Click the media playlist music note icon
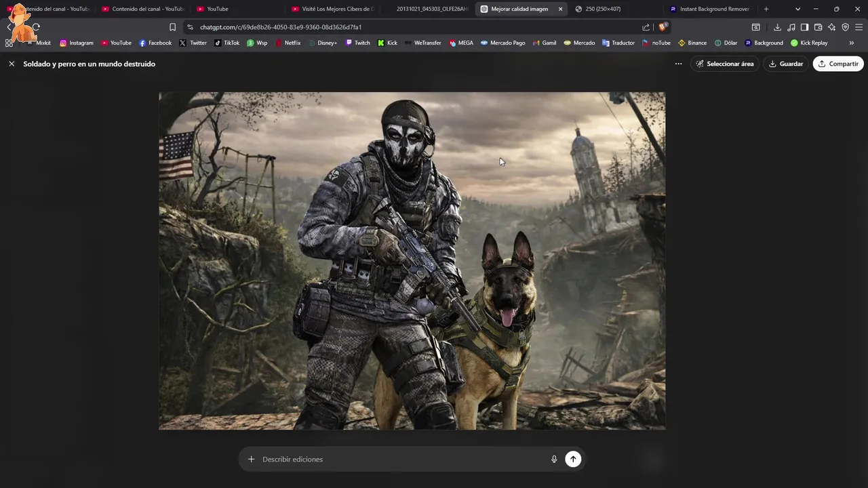This screenshot has height=488, width=868. click(x=791, y=27)
